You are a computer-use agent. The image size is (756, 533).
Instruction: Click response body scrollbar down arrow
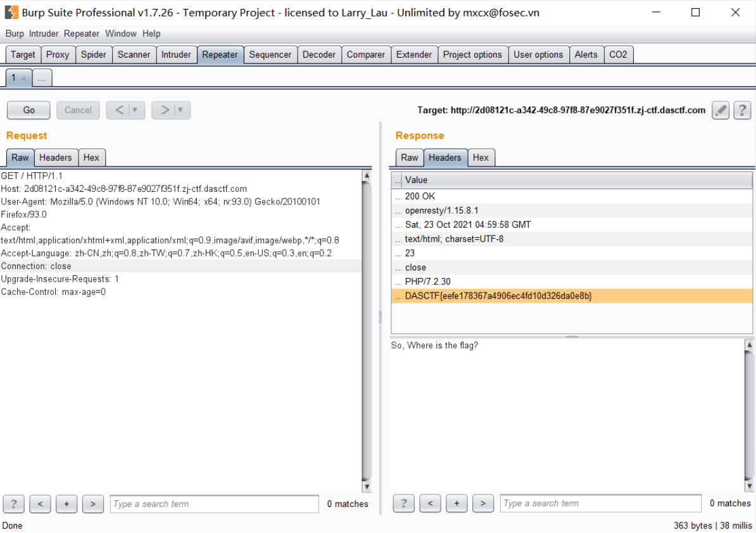[x=749, y=486]
